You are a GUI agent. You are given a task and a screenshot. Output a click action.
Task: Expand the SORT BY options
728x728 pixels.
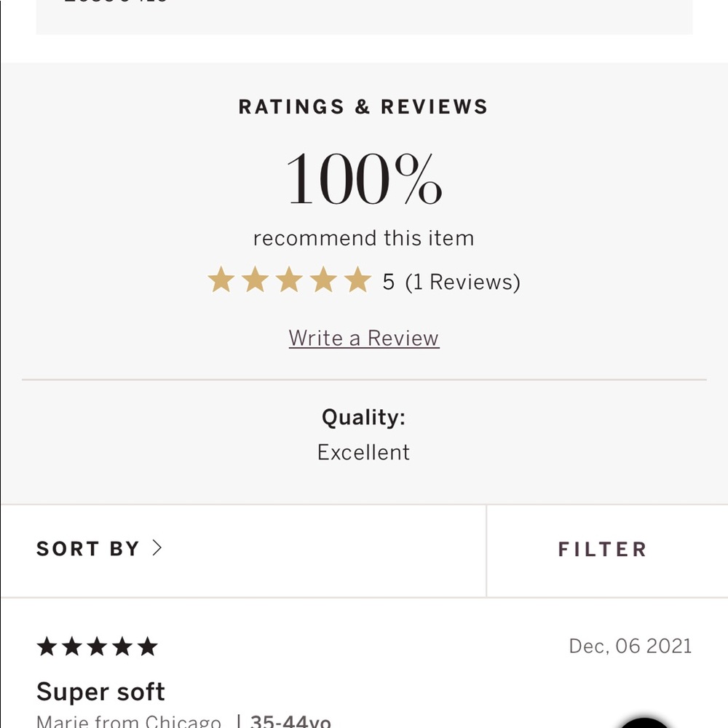coord(243,550)
